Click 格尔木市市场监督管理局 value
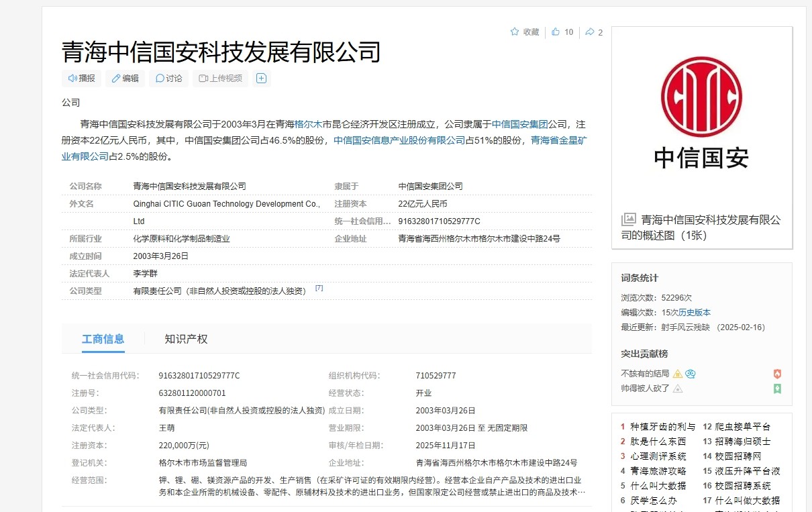Screen dimensions: 812x512 [203, 463]
